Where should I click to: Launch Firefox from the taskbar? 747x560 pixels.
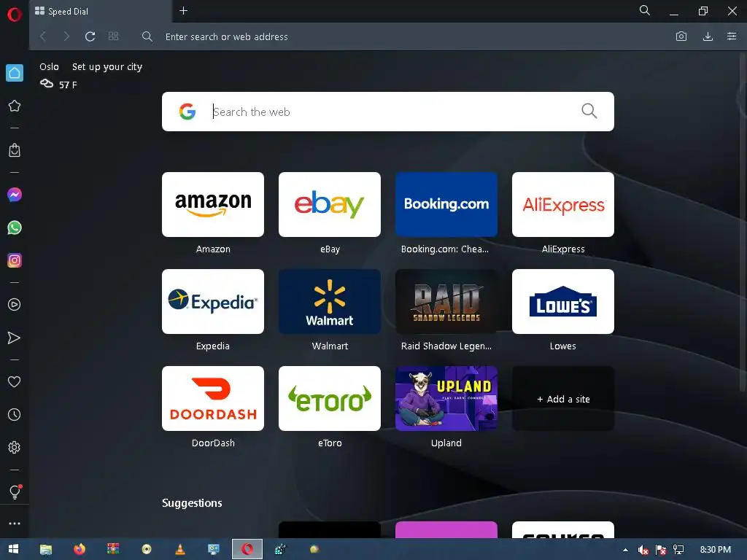click(80, 550)
